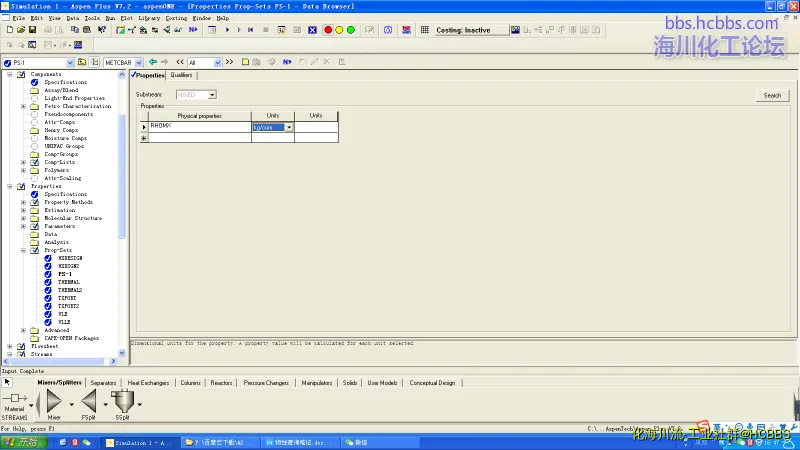Open the All input filter dropdown
The width and height of the screenshot is (800, 450).
[218, 63]
